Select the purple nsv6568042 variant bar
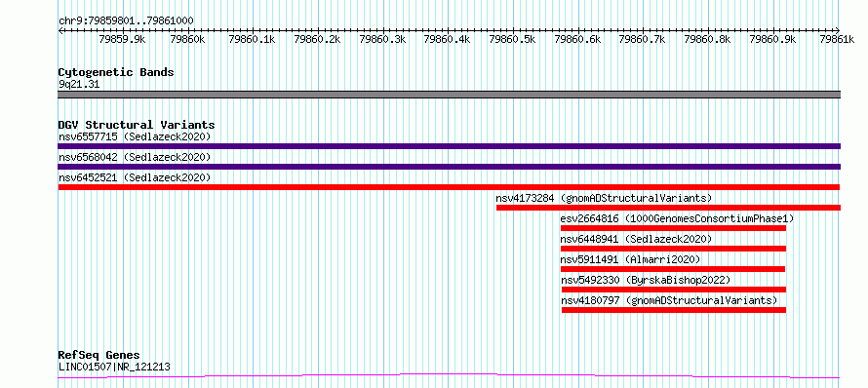This screenshot has height=388, width=868. (x=449, y=167)
